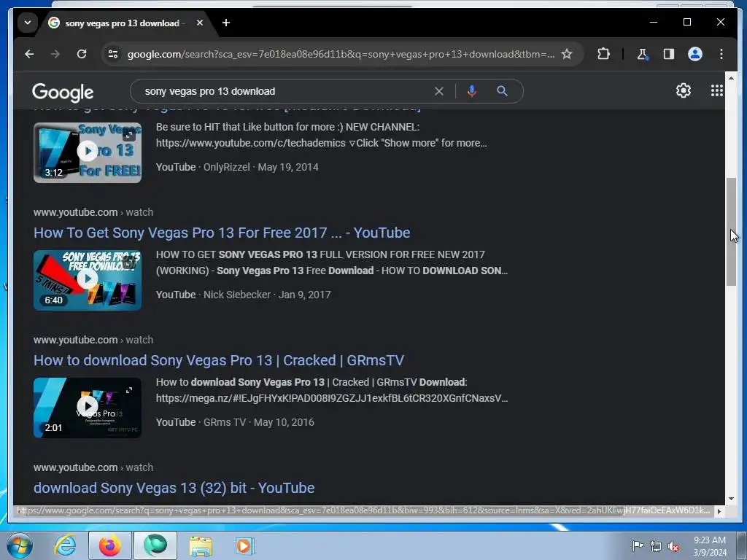The width and height of the screenshot is (747, 560).
Task: Open the Windows Start menu
Action: pyautogui.click(x=20, y=545)
